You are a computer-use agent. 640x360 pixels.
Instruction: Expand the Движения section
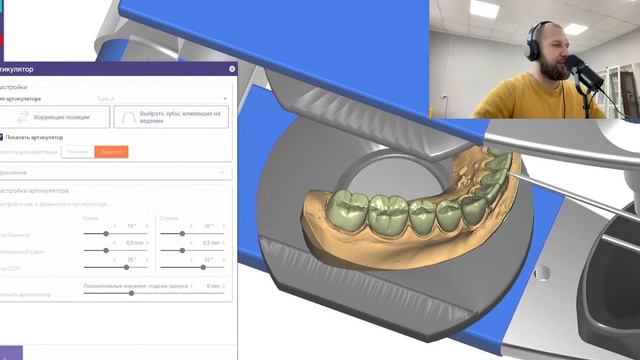(x=116, y=173)
